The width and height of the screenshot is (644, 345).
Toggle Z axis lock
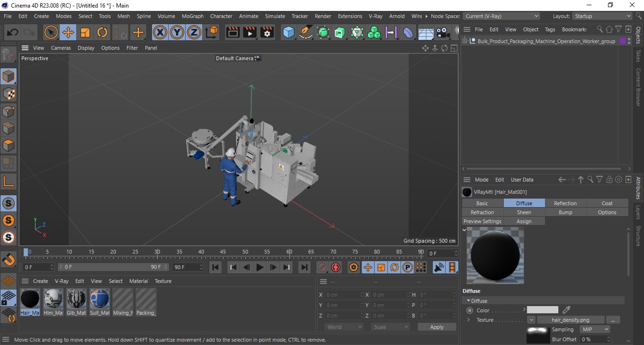194,32
